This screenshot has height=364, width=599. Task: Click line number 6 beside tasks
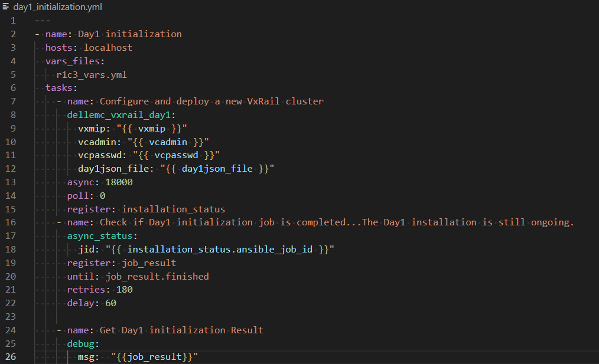(13, 88)
